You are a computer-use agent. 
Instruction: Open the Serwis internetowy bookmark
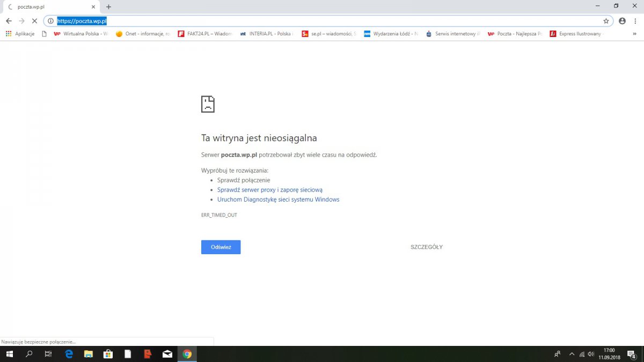click(x=453, y=34)
